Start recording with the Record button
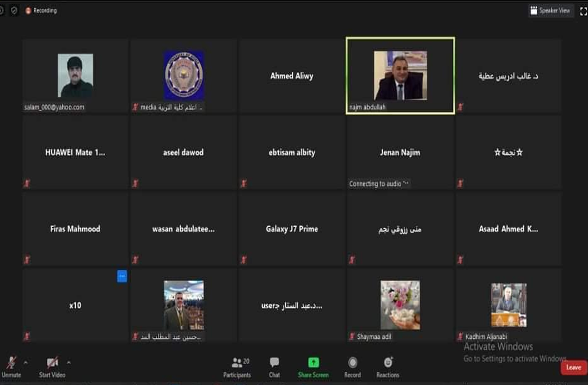 click(x=352, y=367)
